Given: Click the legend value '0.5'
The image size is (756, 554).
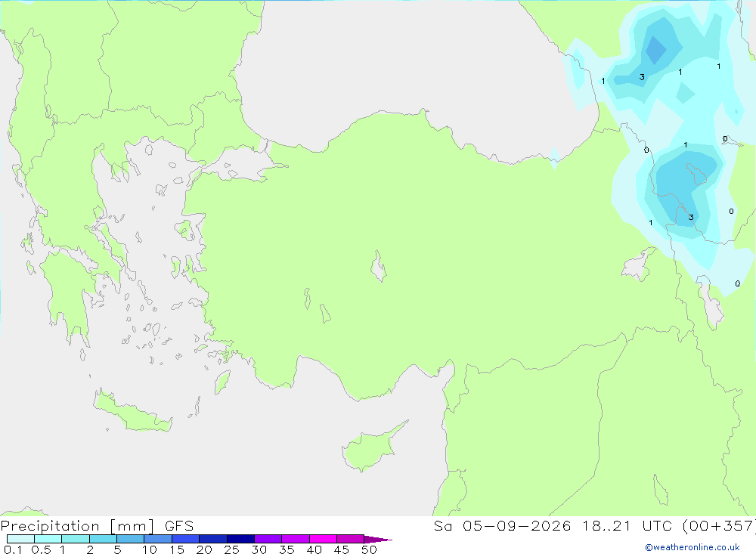Looking at the screenshot, I should click(41, 549).
